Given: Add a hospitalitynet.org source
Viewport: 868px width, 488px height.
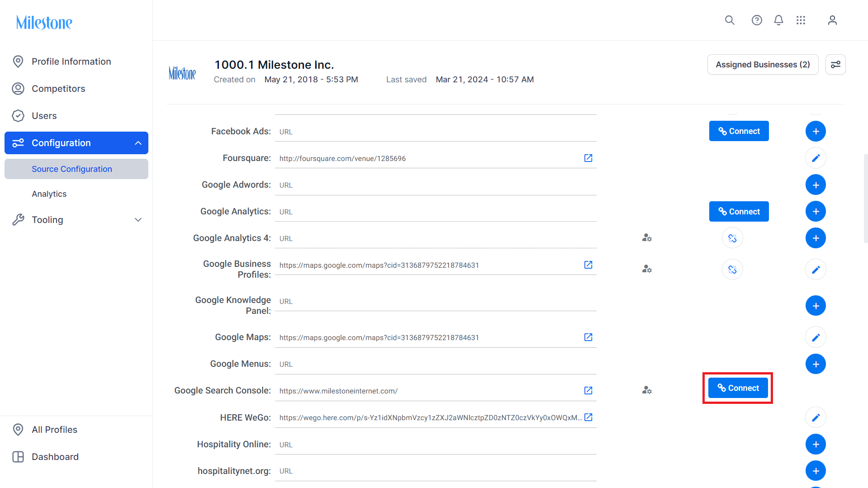Looking at the screenshot, I should click(816, 471).
